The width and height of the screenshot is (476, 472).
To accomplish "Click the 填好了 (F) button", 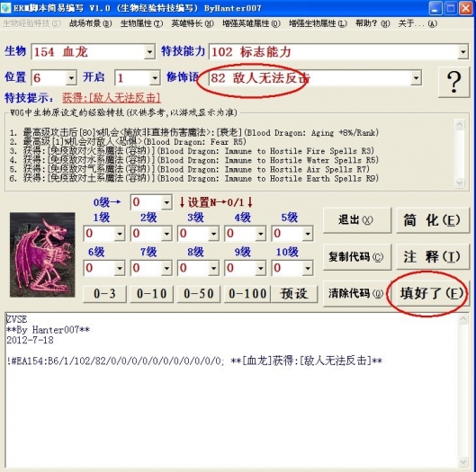I will [432, 293].
